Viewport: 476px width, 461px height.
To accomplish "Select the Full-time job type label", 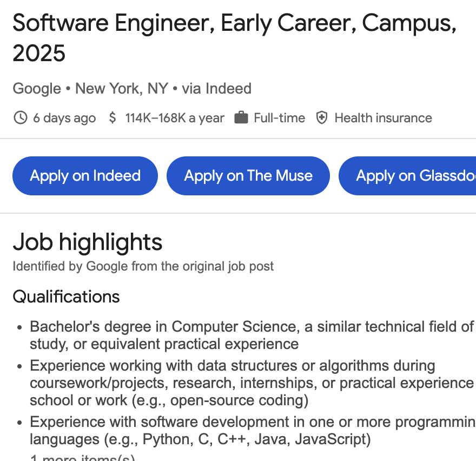I will [x=279, y=118].
